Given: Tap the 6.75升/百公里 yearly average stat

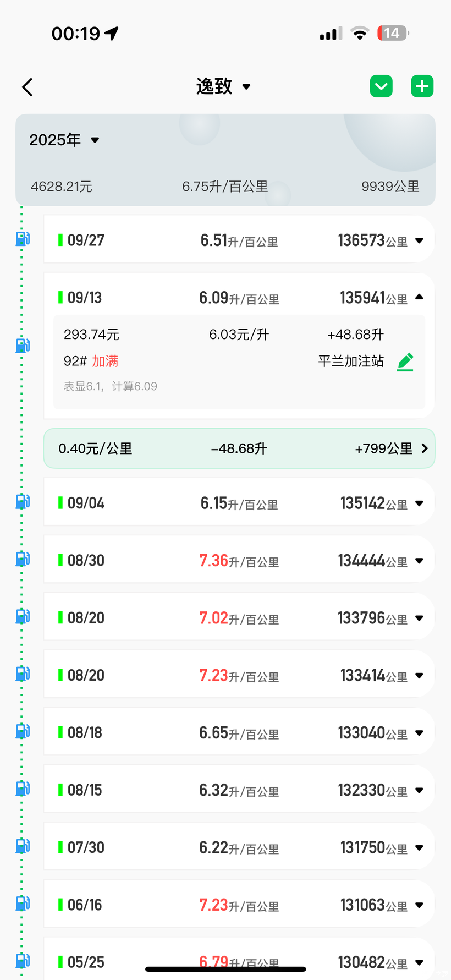Looking at the screenshot, I should coord(225,187).
